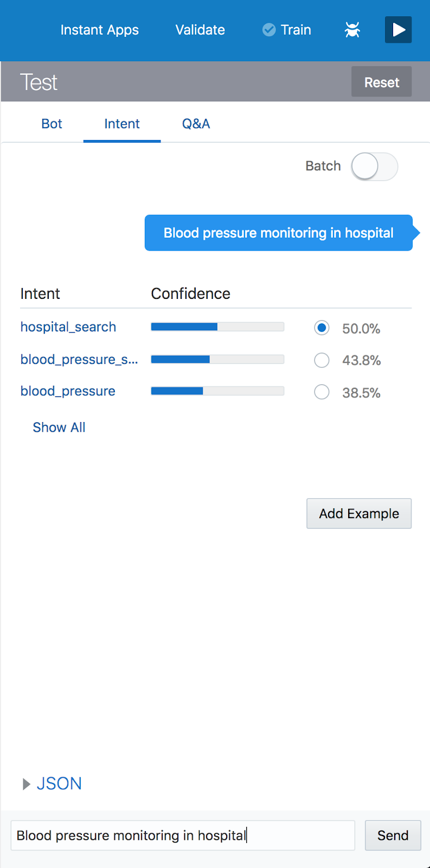Click the hospital_search confidence bar
Image resolution: width=430 pixels, height=868 pixels.
pyautogui.click(x=217, y=327)
